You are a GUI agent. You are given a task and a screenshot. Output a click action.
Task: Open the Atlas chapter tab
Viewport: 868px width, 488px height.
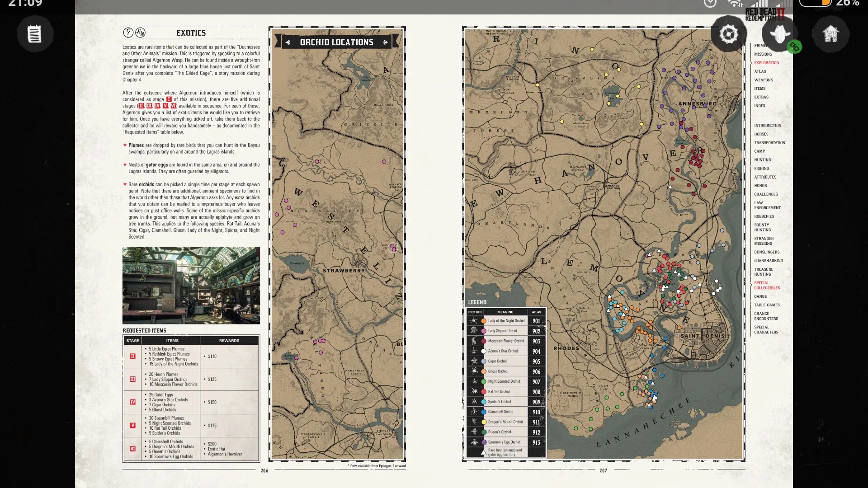point(760,71)
